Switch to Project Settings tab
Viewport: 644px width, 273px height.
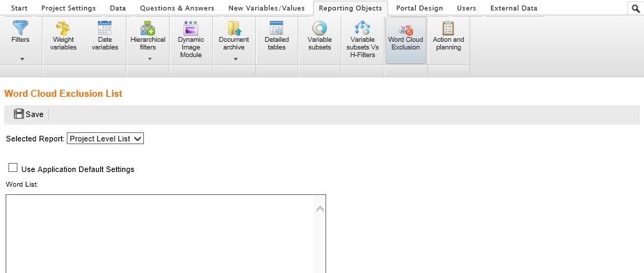click(68, 8)
